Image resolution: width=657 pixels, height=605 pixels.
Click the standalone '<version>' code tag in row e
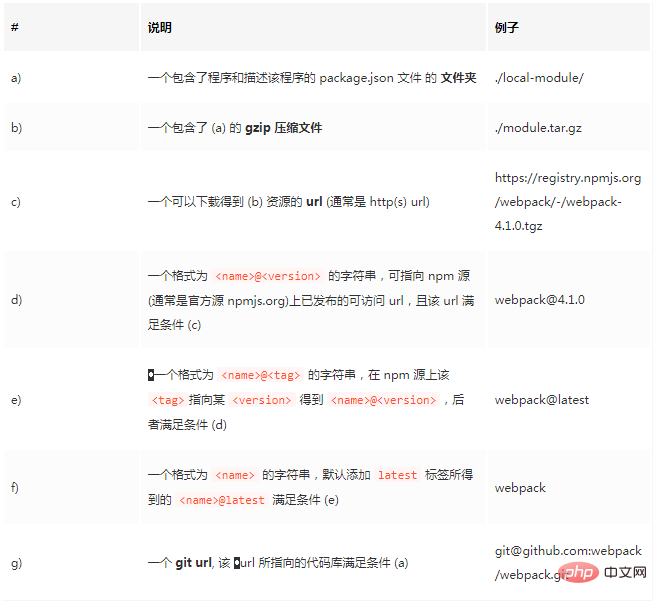click(261, 400)
